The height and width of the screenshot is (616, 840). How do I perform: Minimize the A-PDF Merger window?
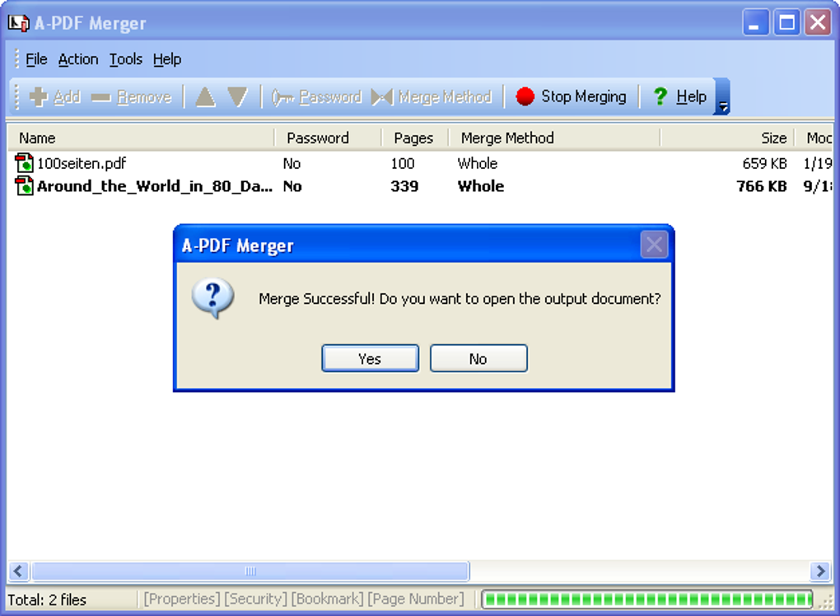point(755,23)
